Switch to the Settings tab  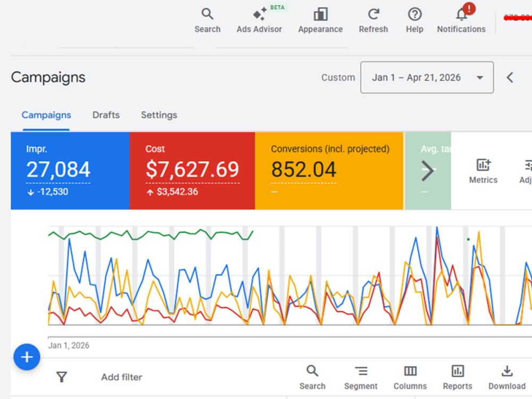pyautogui.click(x=159, y=115)
